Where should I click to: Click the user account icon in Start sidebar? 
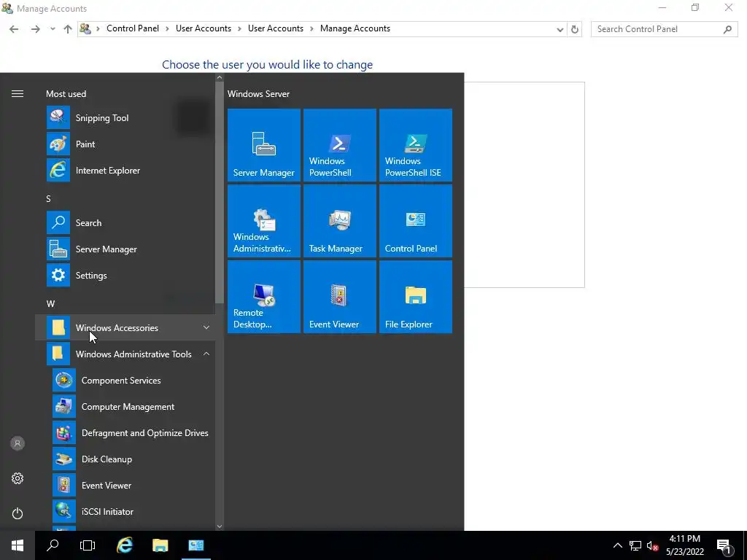click(18, 443)
